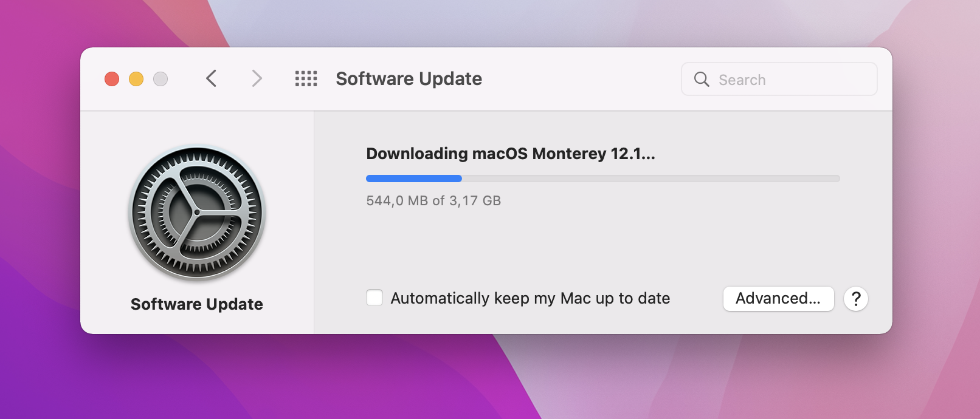
Task: Show all preferences via grid icon
Action: [306, 79]
